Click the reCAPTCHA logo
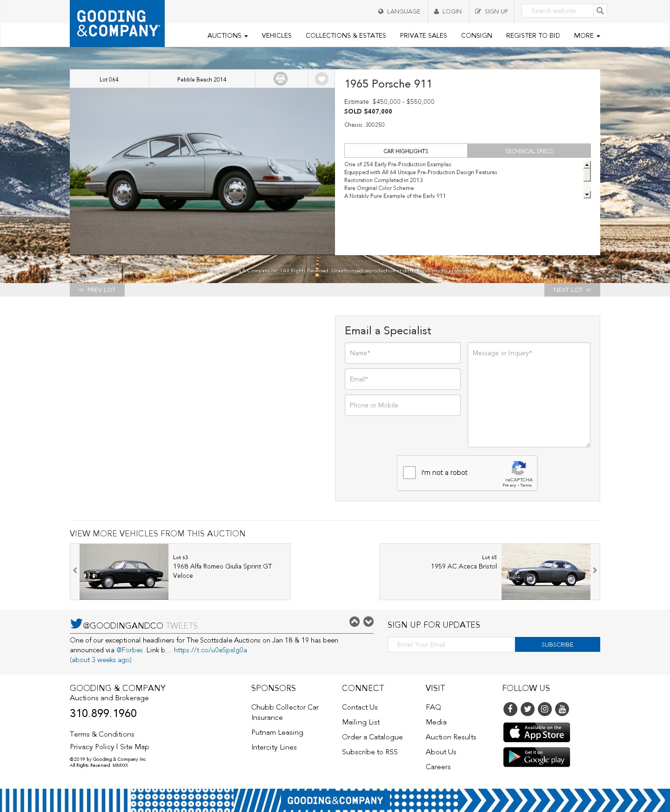The image size is (670, 812). [519, 468]
